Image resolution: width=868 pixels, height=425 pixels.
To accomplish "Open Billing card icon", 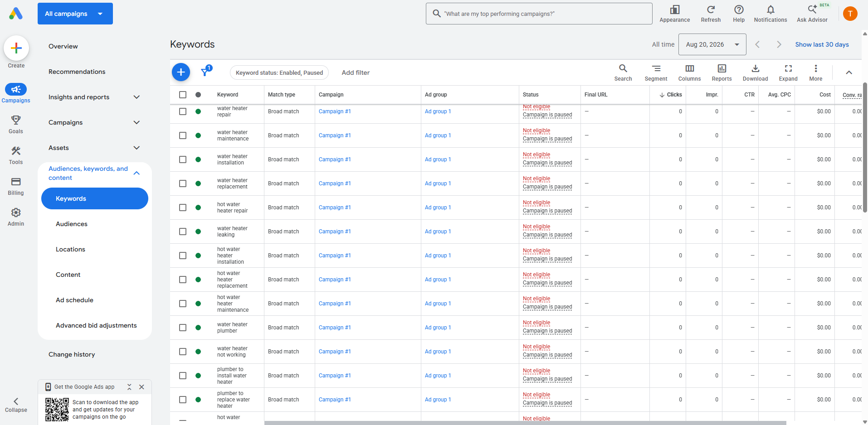I will point(16,182).
